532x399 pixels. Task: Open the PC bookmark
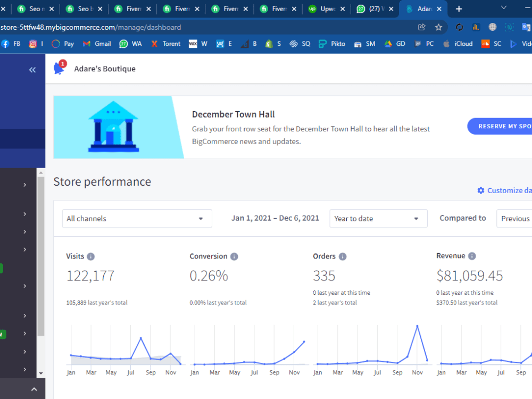coord(425,44)
